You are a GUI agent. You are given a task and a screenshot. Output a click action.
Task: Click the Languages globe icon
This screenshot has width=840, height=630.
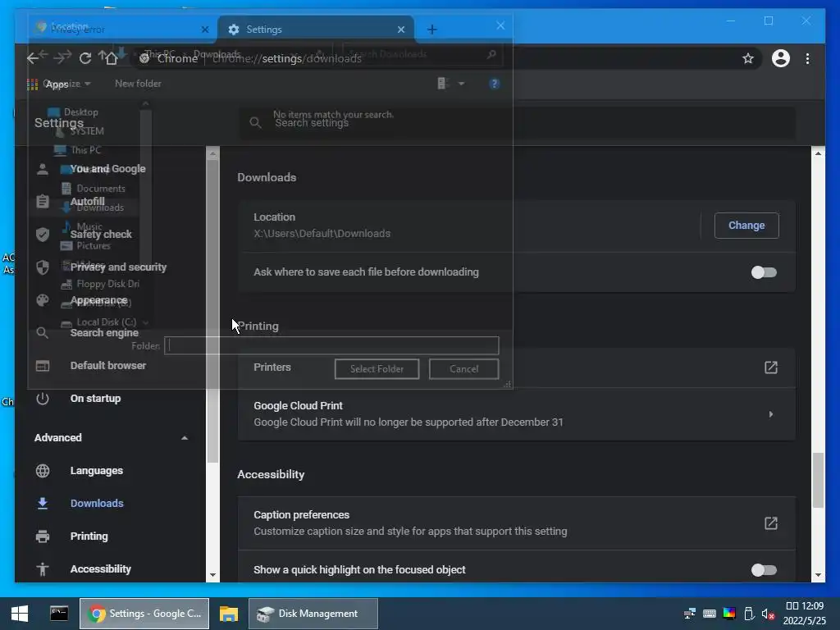(x=43, y=470)
